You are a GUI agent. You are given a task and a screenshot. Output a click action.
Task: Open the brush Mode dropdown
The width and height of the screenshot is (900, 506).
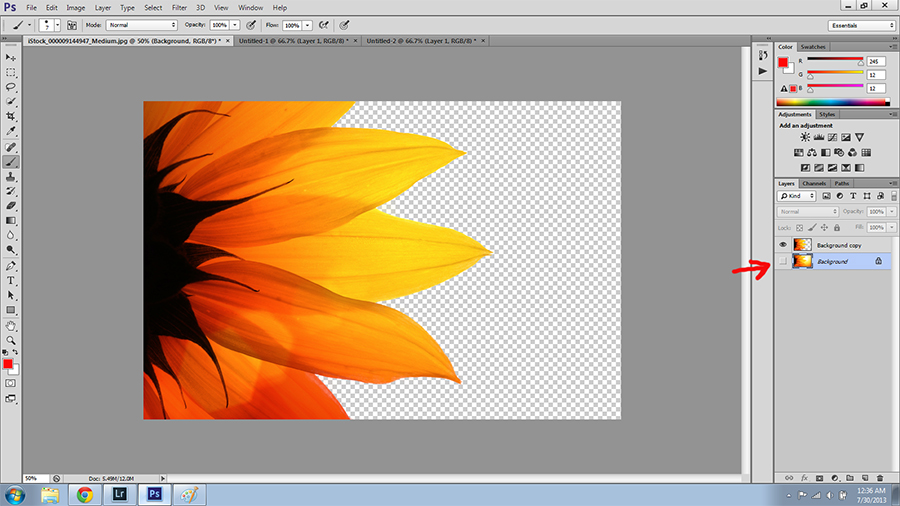[x=140, y=24]
